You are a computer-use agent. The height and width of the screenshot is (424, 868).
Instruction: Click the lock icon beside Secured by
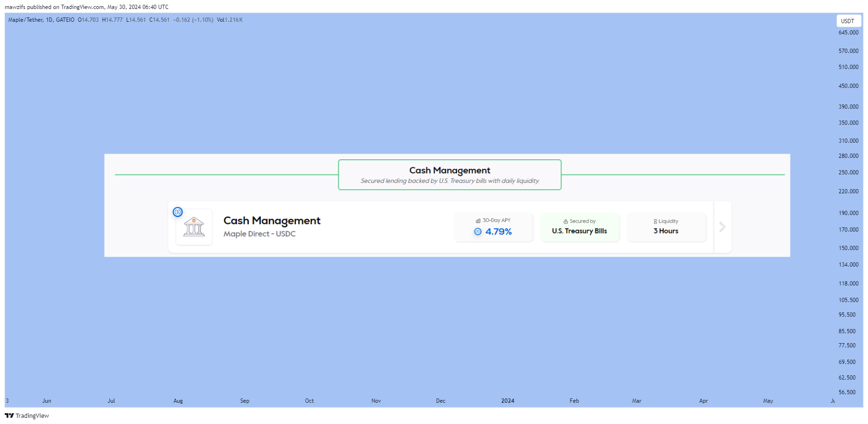[566, 221]
